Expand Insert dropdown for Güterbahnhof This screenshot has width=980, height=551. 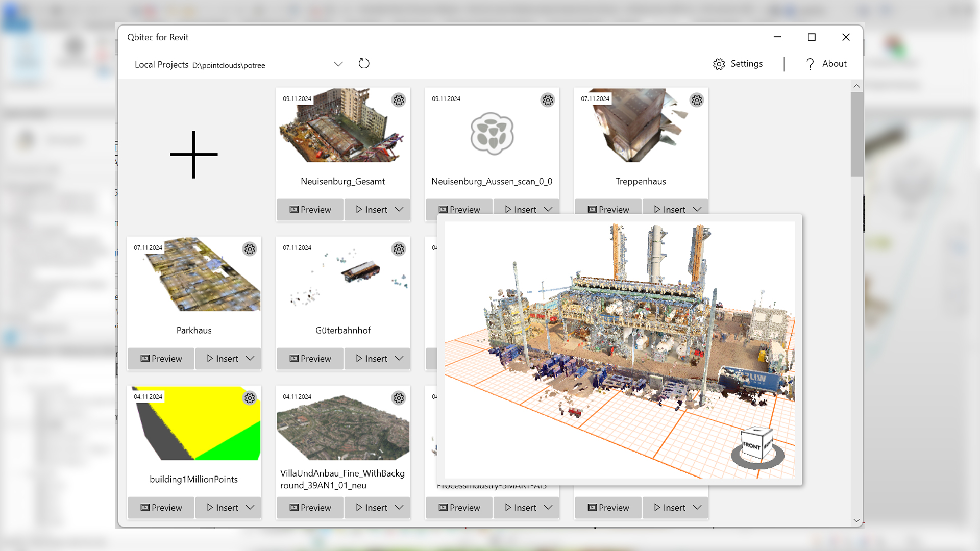399,359
